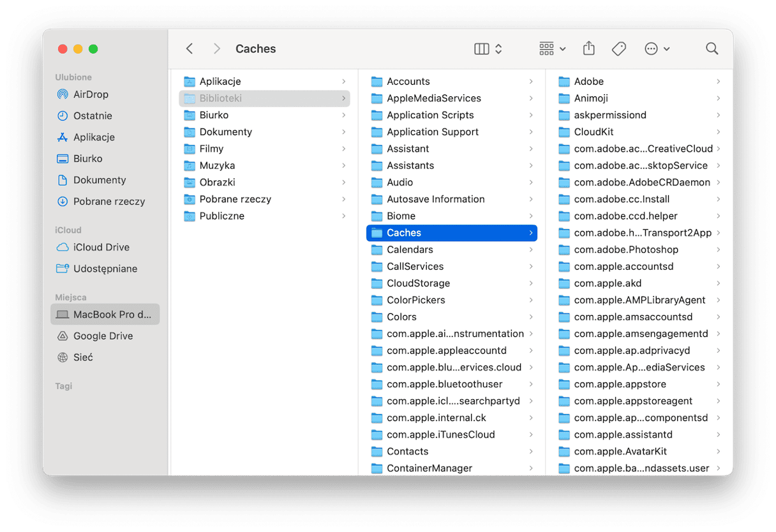Image resolution: width=776 pixels, height=532 pixels.
Task: Open Dokumenty in the sidebar
Action: pos(105,180)
